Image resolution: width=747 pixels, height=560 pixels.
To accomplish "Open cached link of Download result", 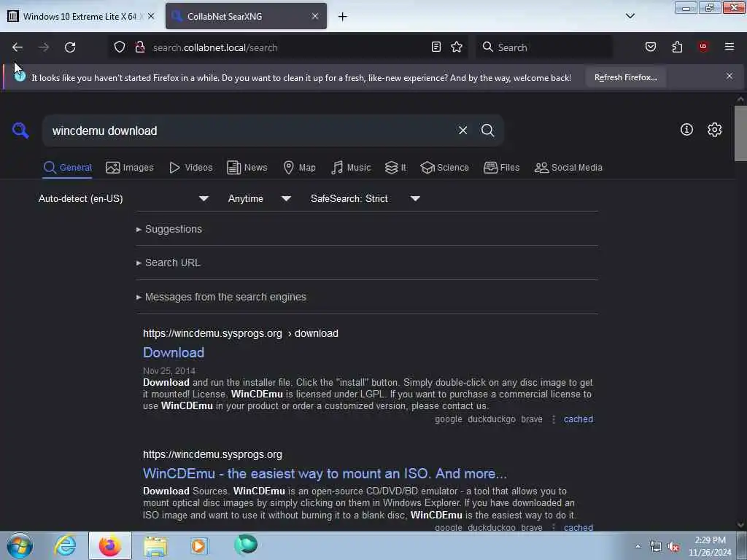I will coord(578,419).
